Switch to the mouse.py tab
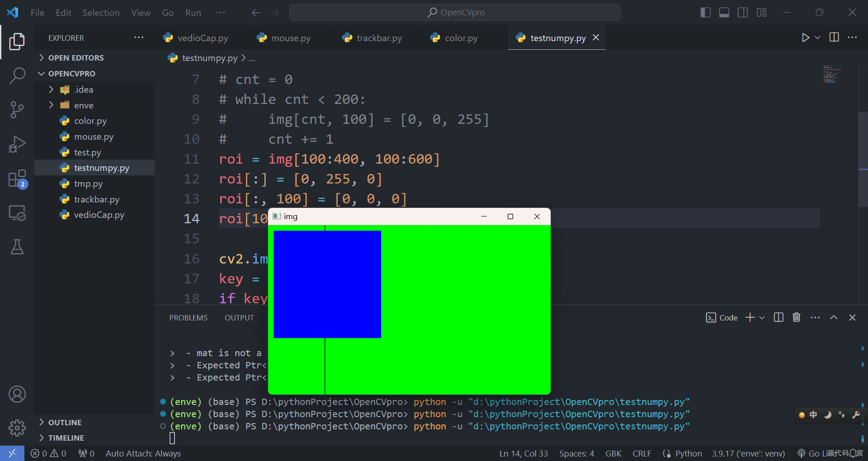The width and height of the screenshot is (868, 461). tap(290, 38)
